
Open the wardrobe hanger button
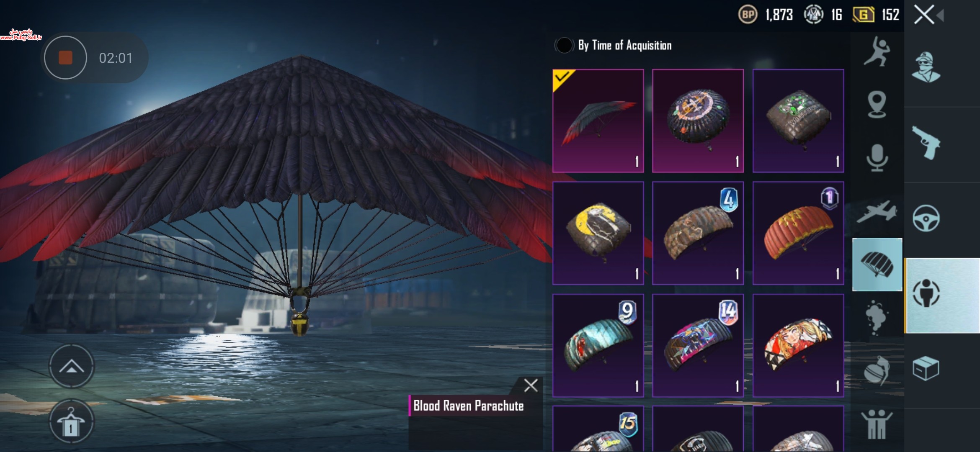click(72, 421)
